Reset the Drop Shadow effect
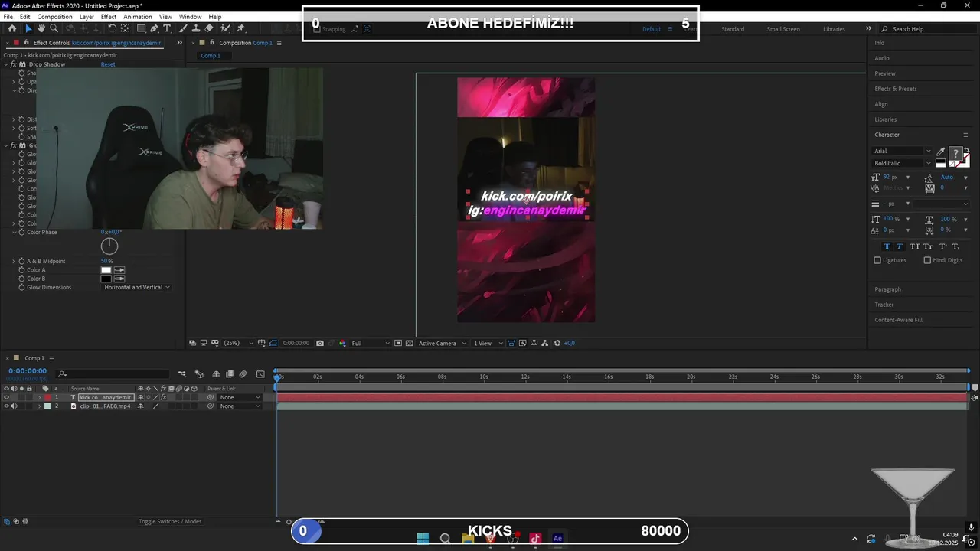Viewport: 980px width, 551px height. (108, 64)
